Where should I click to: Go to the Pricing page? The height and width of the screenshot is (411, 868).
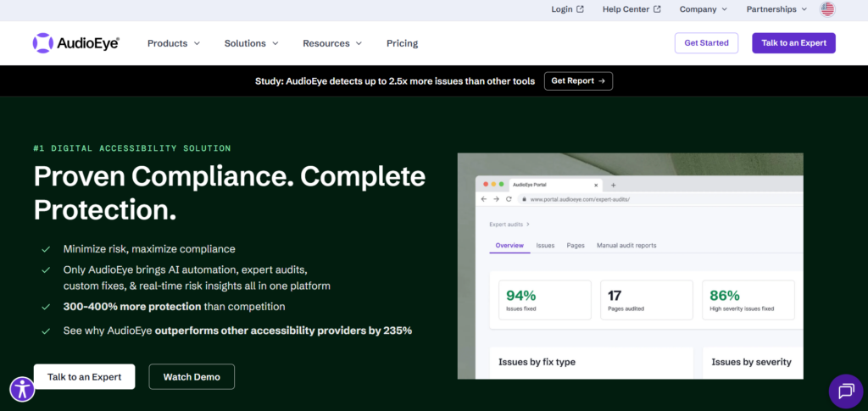click(402, 43)
